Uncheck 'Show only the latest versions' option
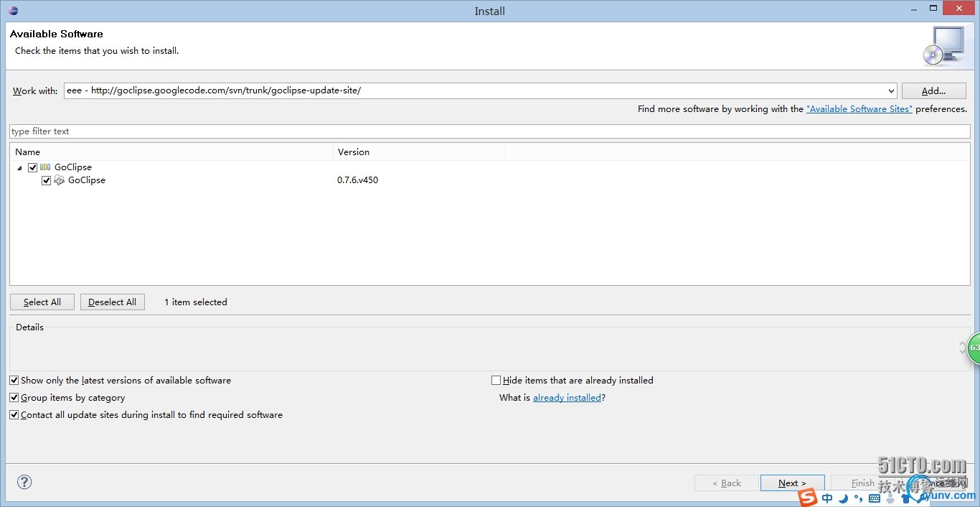The height and width of the screenshot is (507, 980). coord(14,381)
